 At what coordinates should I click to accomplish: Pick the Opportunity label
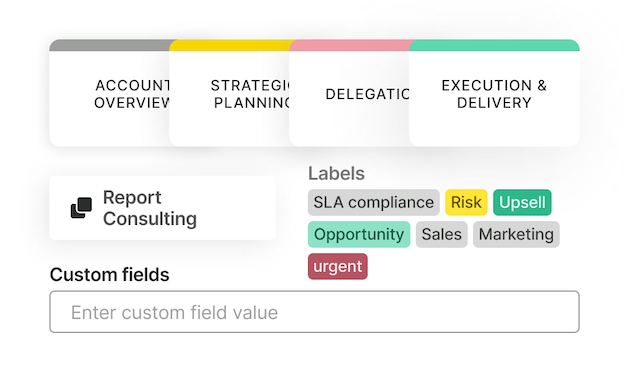359,234
